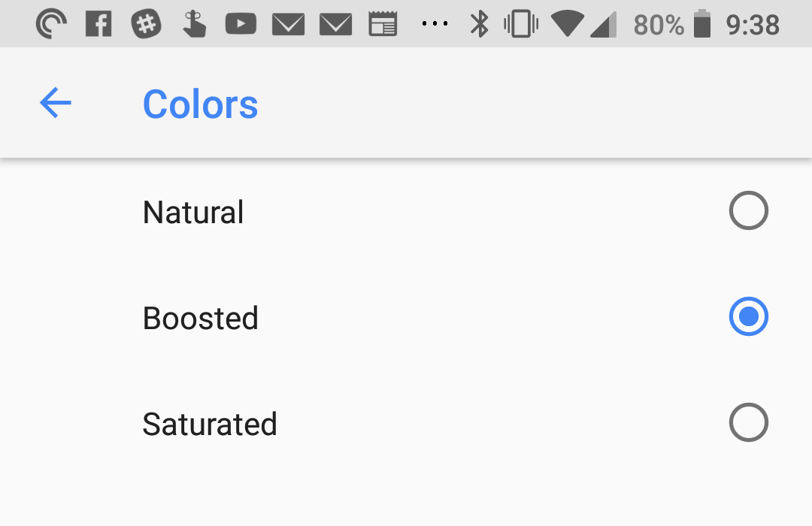Choose the Natural color mode label
The width and height of the screenshot is (812, 526).
pyautogui.click(x=193, y=212)
